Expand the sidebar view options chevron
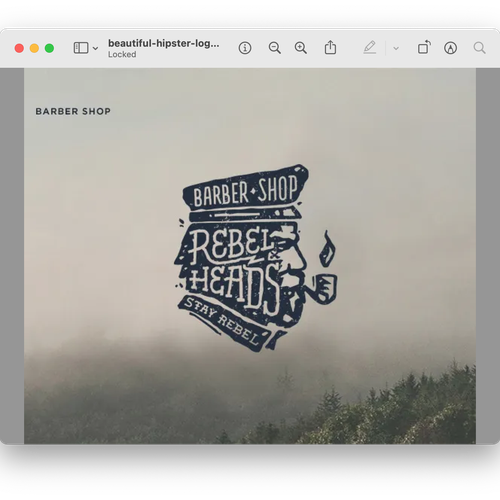 pos(95,48)
